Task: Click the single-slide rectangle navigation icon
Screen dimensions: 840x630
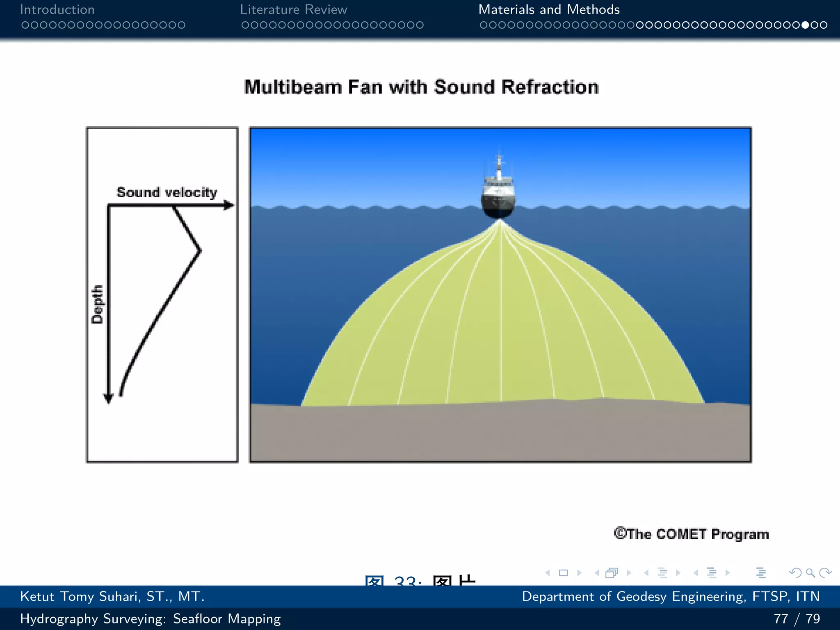Action: (x=564, y=573)
